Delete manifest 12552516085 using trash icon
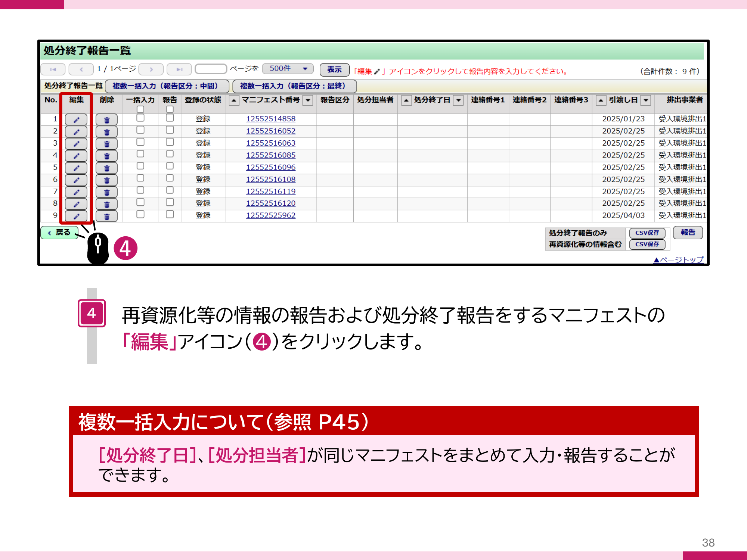Image resolution: width=747 pixels, height=560 pixels. click(106, 156)
